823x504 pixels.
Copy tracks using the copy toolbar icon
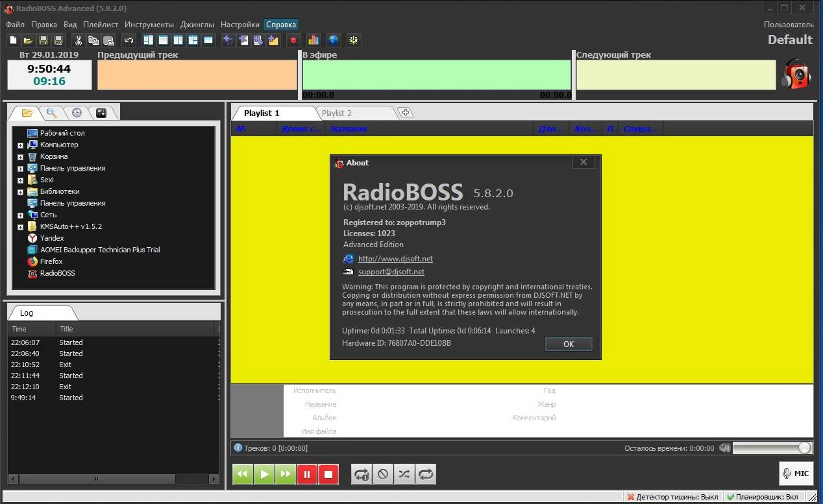(x=93, y=40)
